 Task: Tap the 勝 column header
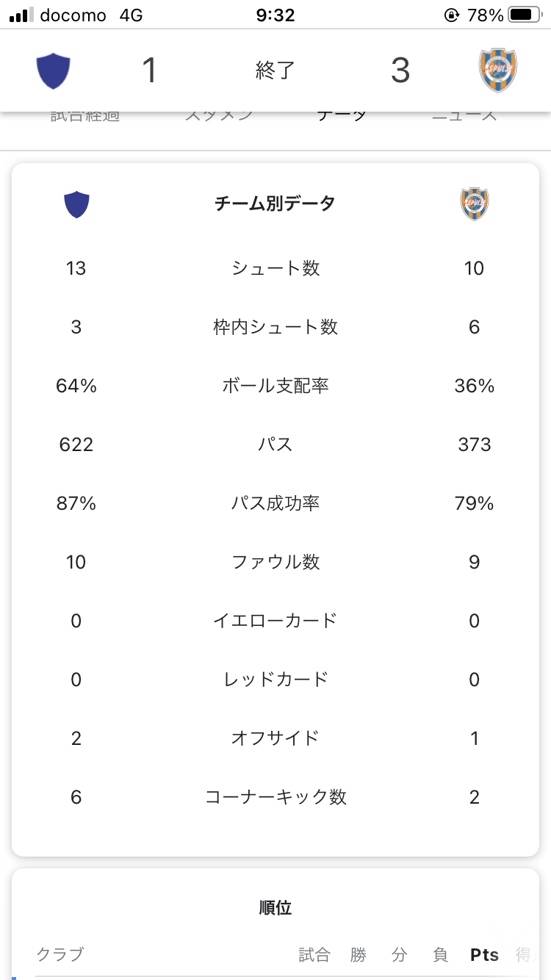click(x=358, y=955)
